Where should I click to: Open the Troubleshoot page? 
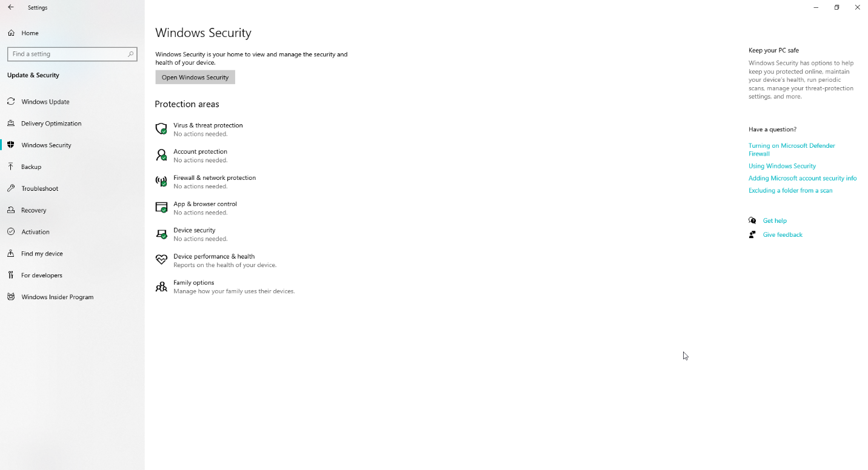click(x=39, y=188)
